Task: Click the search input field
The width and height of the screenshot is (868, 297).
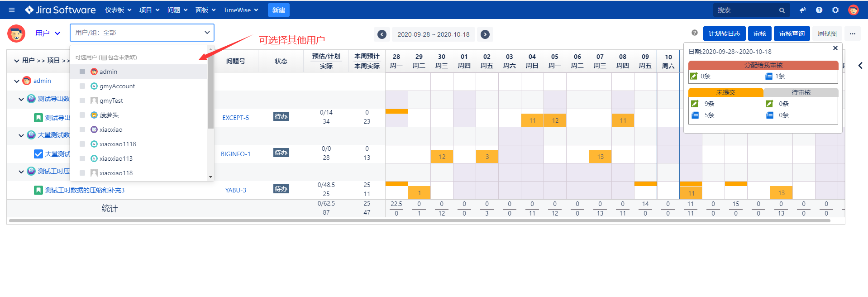Action: (747, 10)
